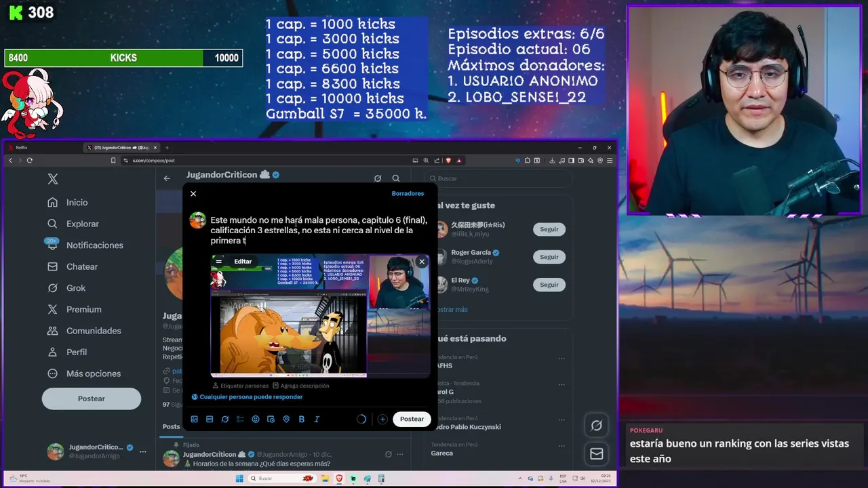Open the GIF picker in compose toolbar
The image size is (868, 488).
(210, 420)
